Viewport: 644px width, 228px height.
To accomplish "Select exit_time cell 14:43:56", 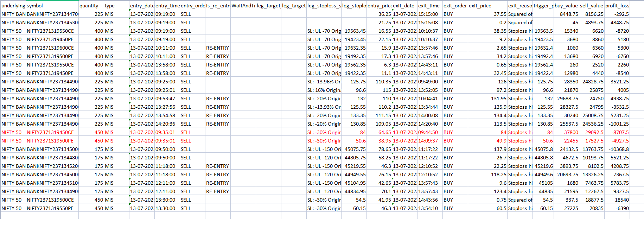I will (x=430, y=200).
